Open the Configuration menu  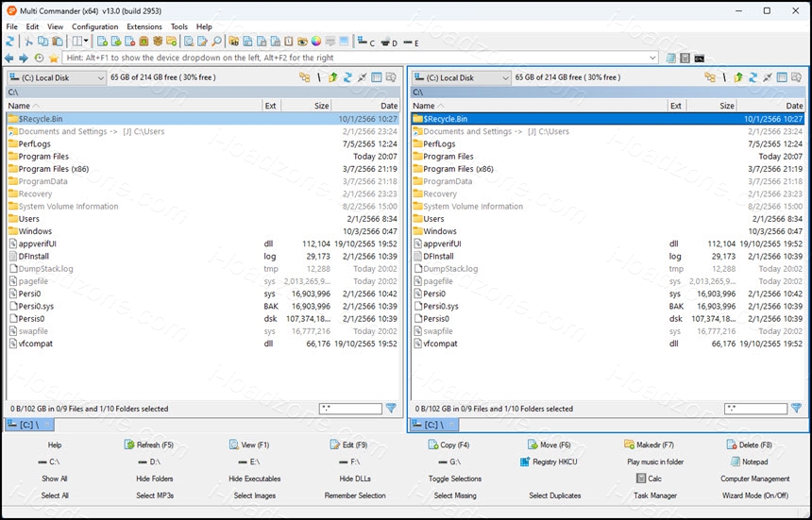point(94,26)
